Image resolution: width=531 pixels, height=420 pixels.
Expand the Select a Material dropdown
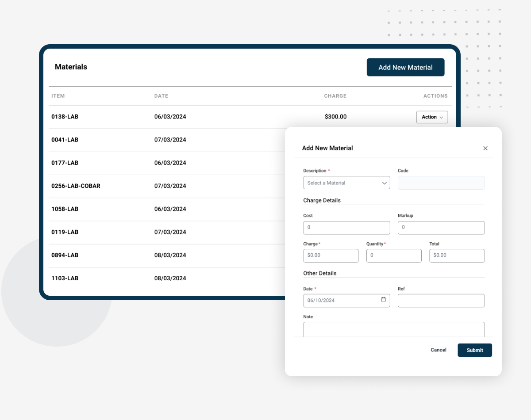pyautogui.click(x=346, y=183)
